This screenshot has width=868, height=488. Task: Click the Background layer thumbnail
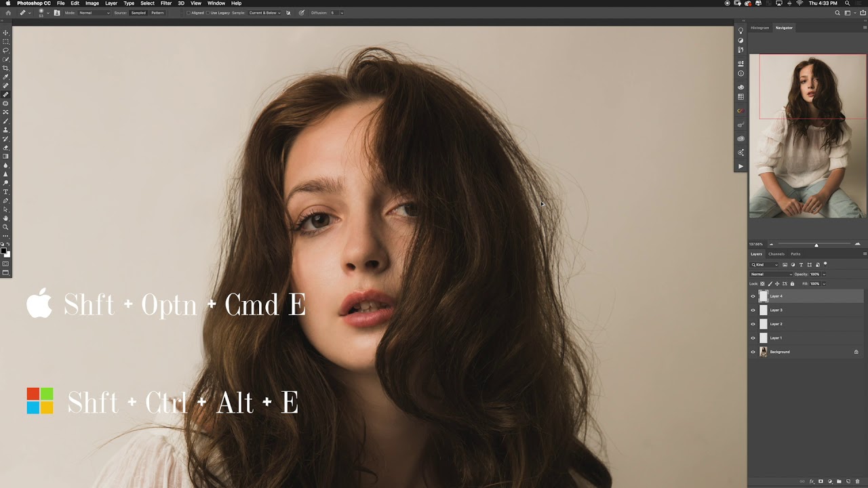pyautogui.click(x=763, y=352)
